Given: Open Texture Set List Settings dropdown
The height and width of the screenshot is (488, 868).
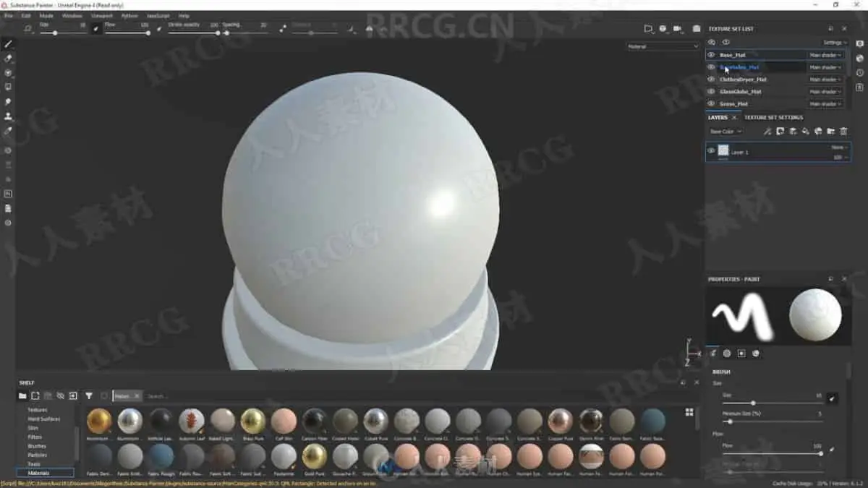Looking at the screenshot, I should pyautogui.click(x=835, y=43).
